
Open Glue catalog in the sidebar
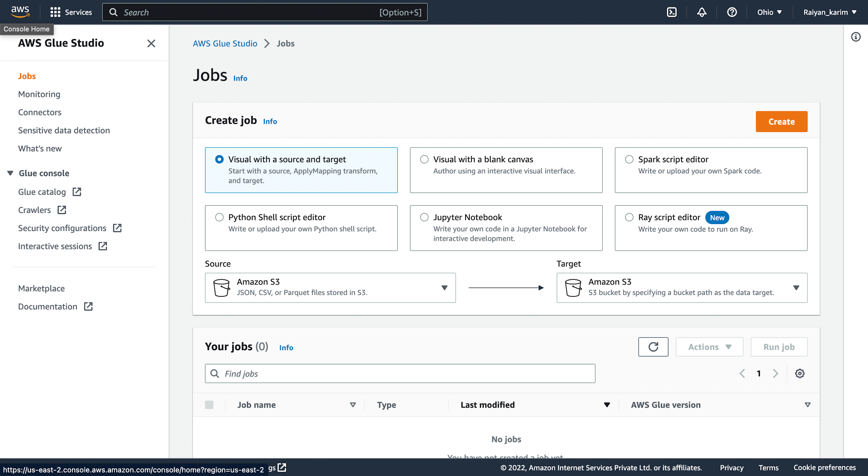coord(42,192)
